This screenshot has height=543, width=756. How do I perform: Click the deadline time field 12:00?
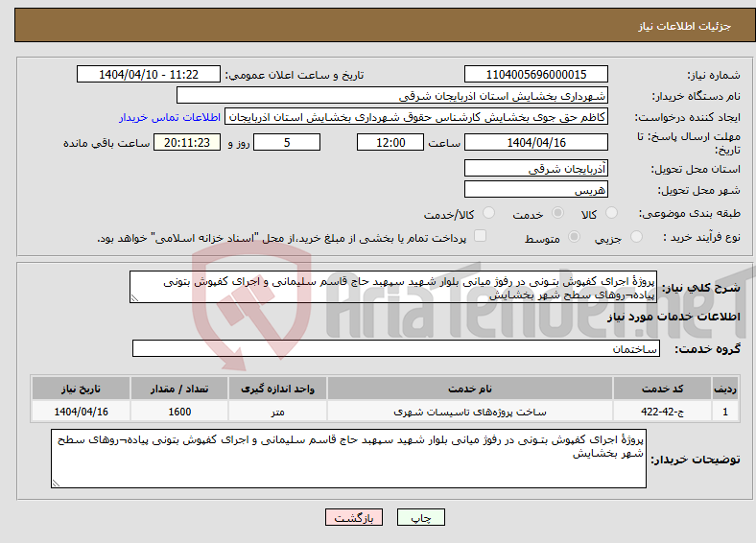pos(390,142)
